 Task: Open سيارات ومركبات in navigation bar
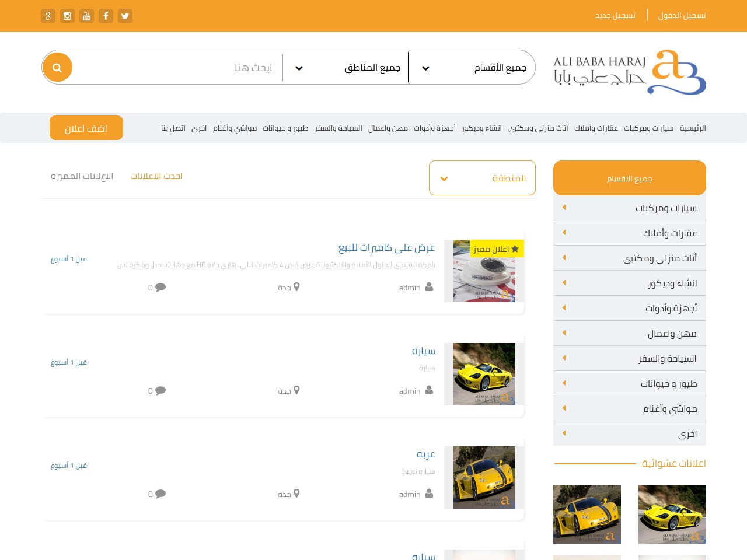(x=649, y=128)
